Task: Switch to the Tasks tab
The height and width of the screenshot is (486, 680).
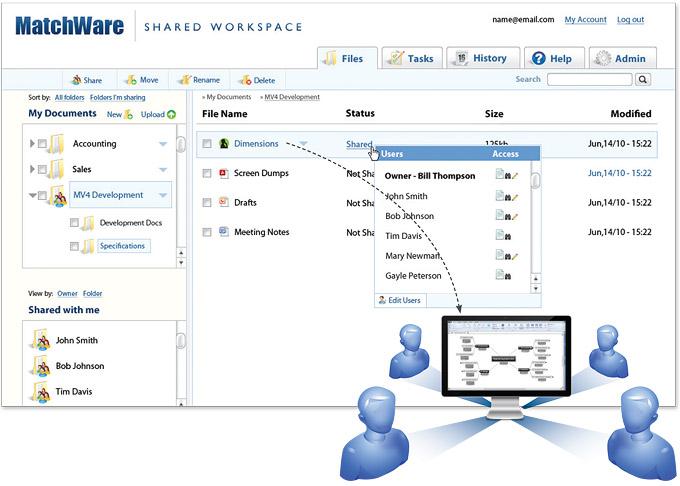Action: tap(412, 58)
